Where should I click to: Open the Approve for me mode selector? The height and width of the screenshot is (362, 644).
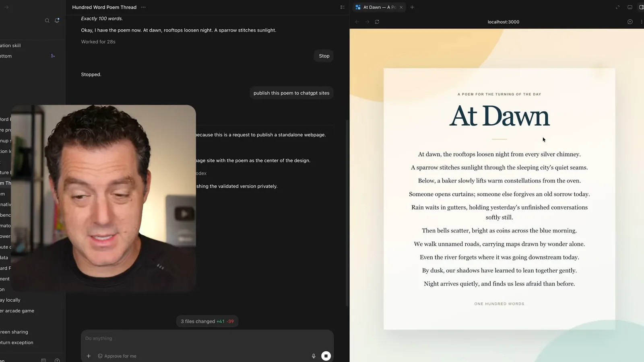point(117,356)
